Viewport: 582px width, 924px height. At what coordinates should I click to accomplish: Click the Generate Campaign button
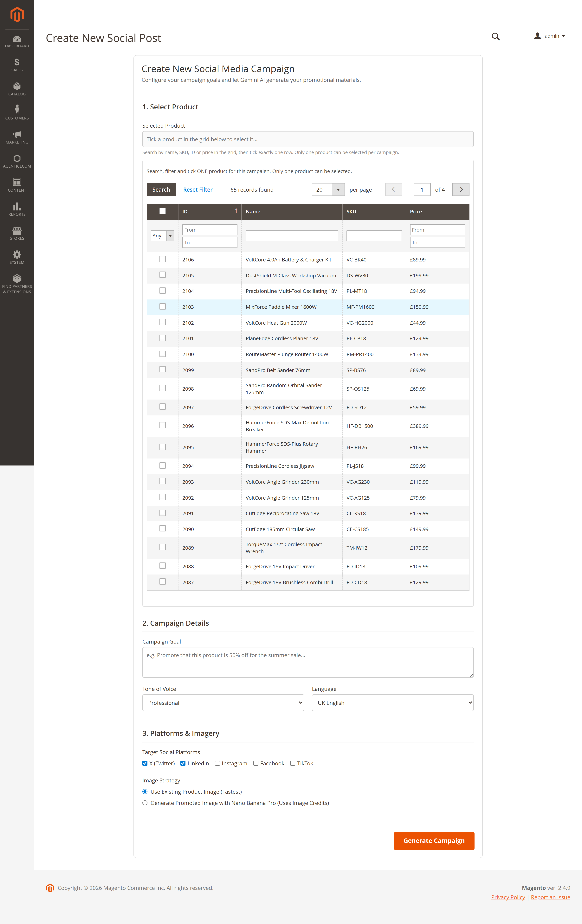click(x=434, y=841)
